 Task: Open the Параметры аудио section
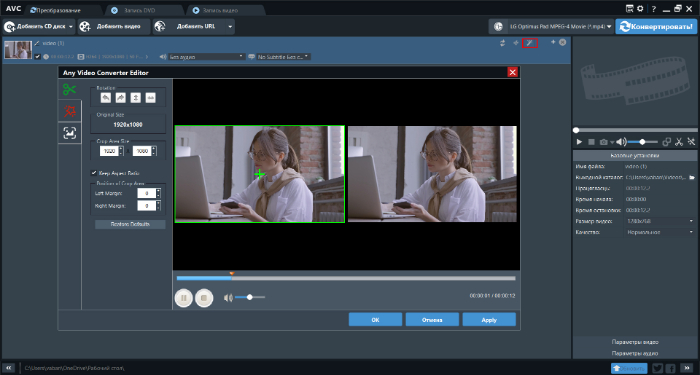(x=634, y=353)
